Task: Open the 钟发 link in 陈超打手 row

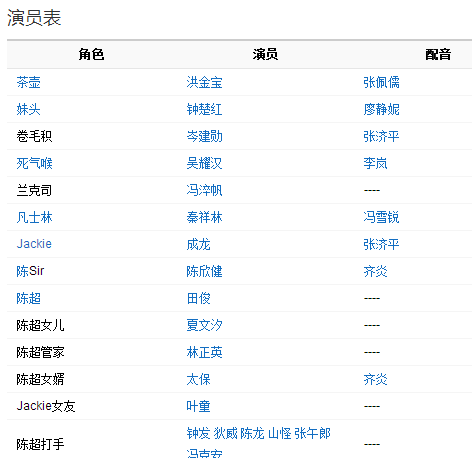Action: tap(198, 433)
